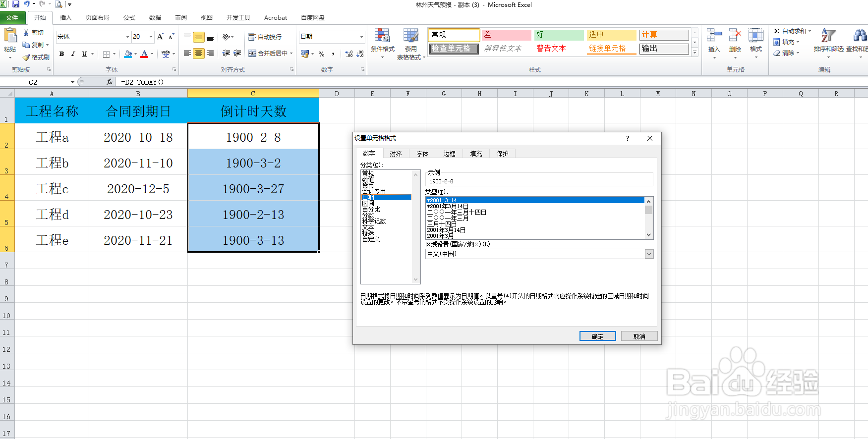Toggle Bold formatting
Viewport: 868px width, 439px height.
[61, 54]
